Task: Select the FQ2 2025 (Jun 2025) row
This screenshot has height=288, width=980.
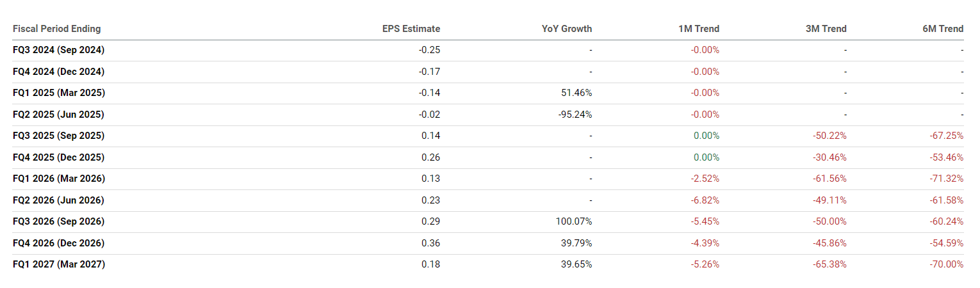Action: click(58, 115)
